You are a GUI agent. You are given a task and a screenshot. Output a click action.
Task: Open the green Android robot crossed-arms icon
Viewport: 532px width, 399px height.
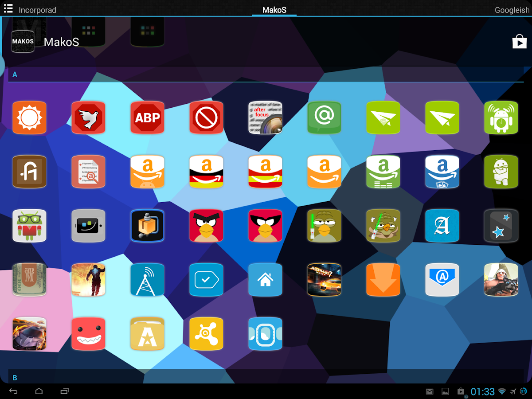click(x=501, y=172)
